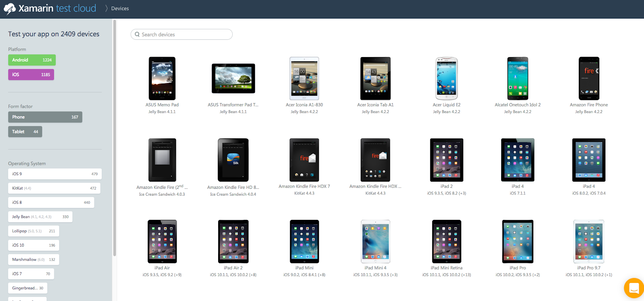Select the iPad Mini 4 device image
The height and width of the screenshot is (301, 644).
(376, 242)
